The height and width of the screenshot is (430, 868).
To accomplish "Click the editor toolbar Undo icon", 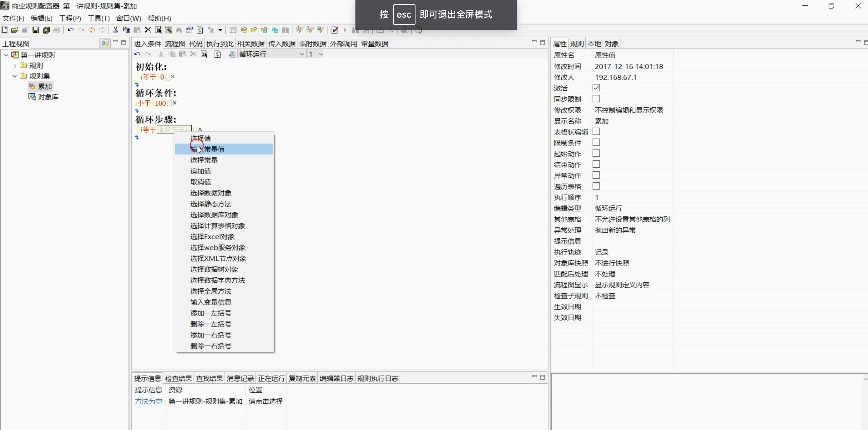I will [137, 54].
